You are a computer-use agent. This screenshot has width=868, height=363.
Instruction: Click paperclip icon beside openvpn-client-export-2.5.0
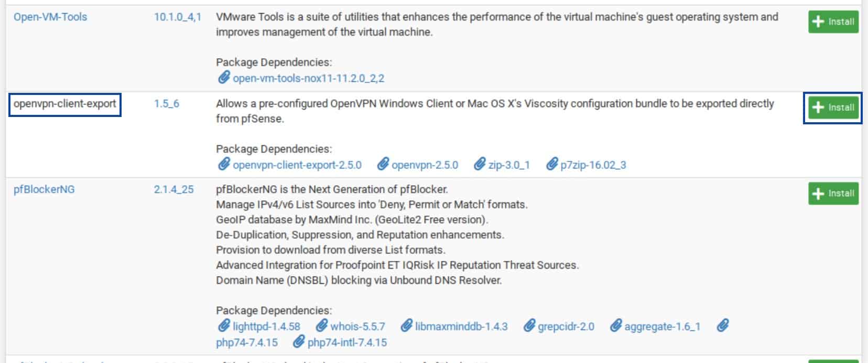(x=224, y=164)
